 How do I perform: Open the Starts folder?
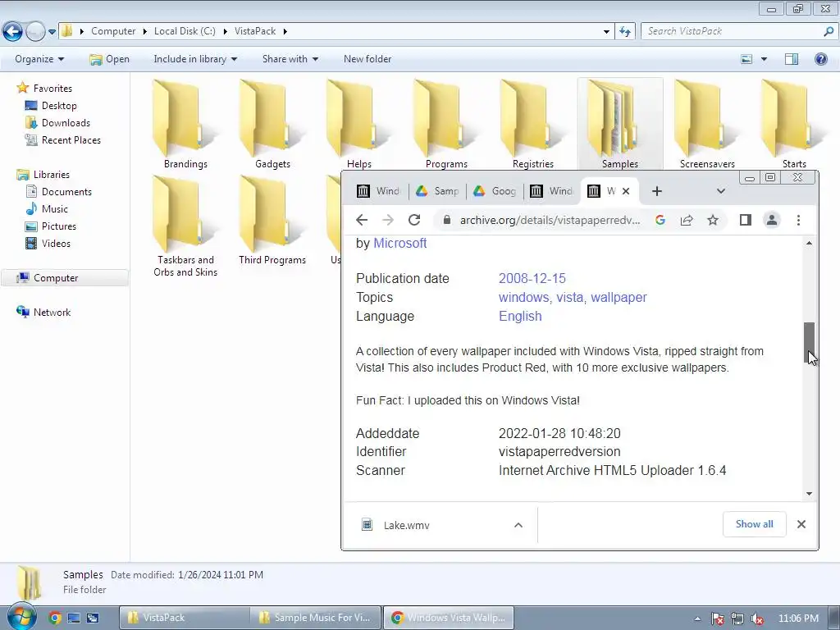(794, 125)
